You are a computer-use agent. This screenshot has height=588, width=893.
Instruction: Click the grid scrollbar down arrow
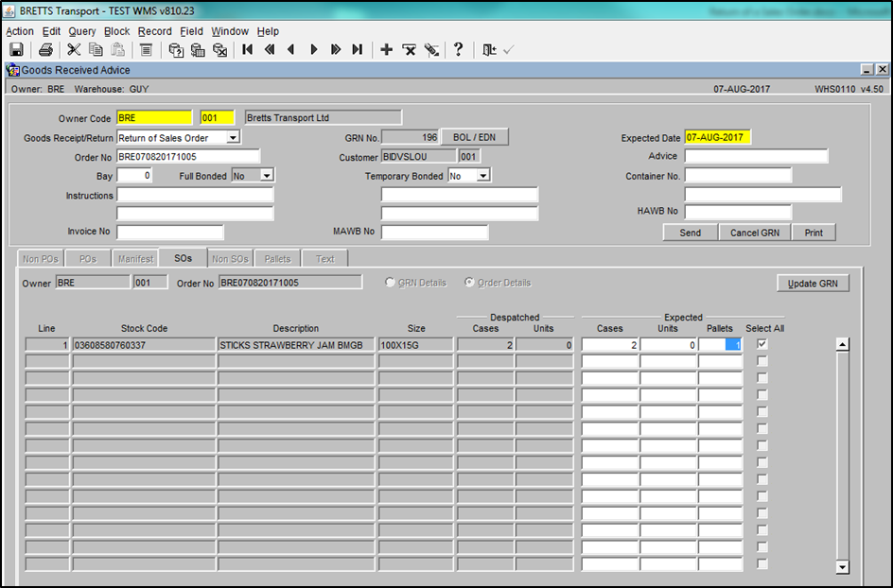click(842, 566)
